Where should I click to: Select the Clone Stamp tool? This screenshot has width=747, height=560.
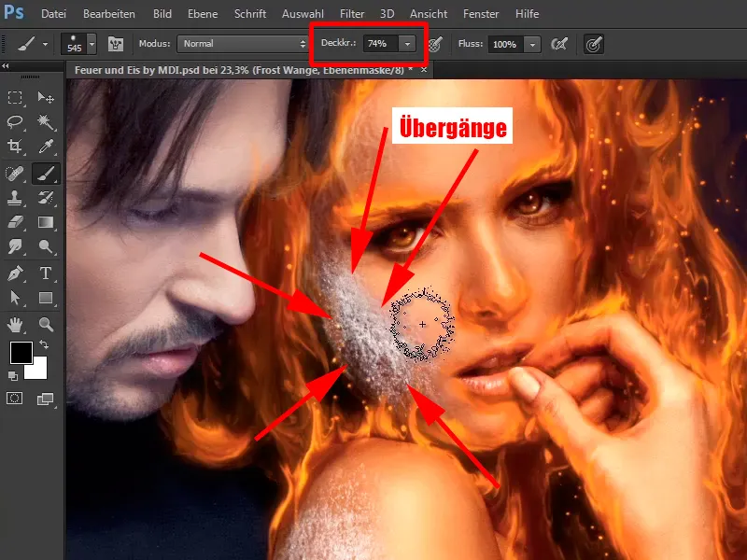[15, 197]
